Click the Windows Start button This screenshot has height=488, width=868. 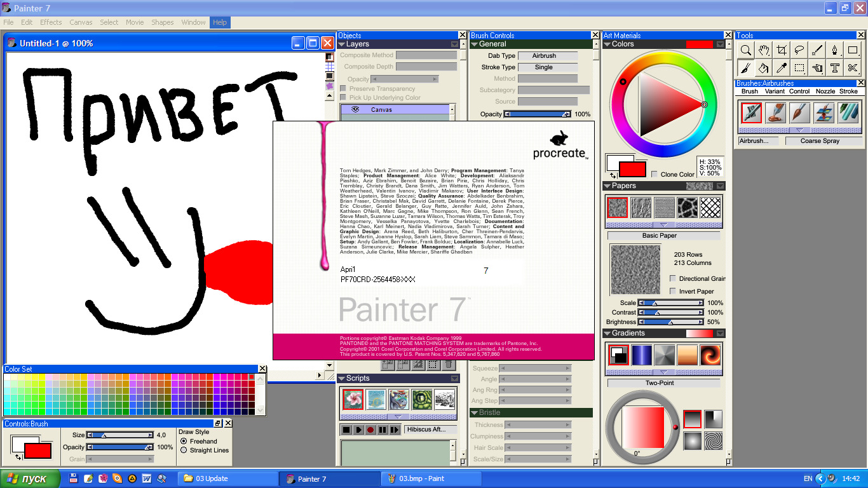30,478
